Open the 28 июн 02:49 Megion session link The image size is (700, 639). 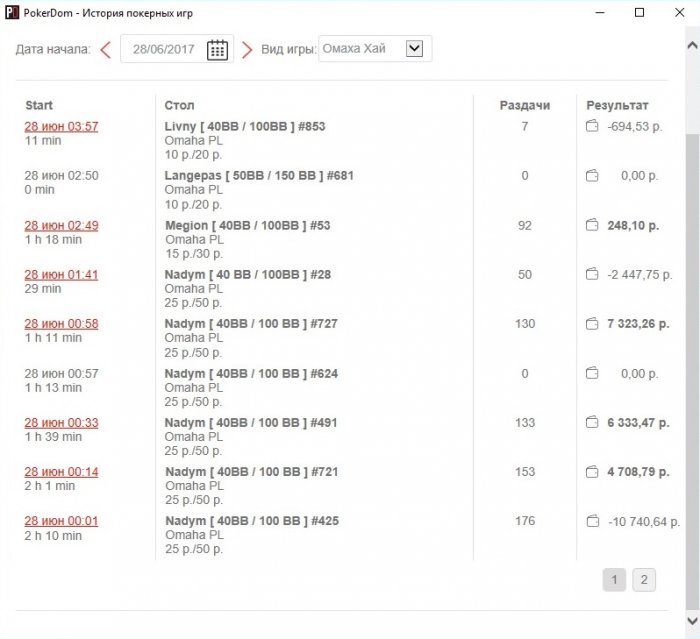pyautogui.click(x=61, y=225)
